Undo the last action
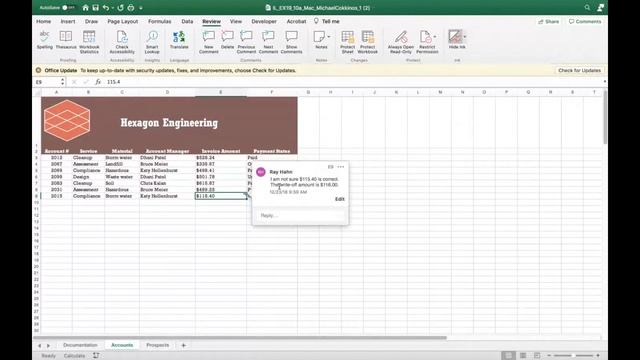The height and width of the screenshot is (360, 640). point(106,8)
